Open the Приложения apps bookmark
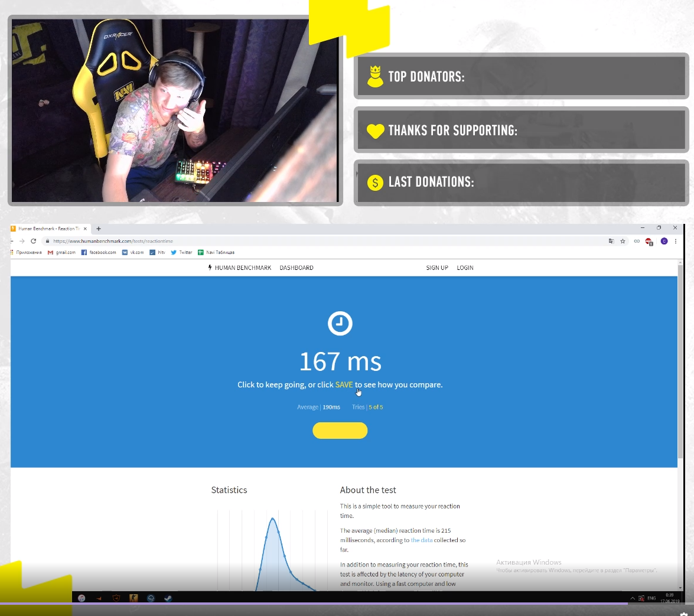694x616 pixels. pyautogui.click(x=25, y=252)
